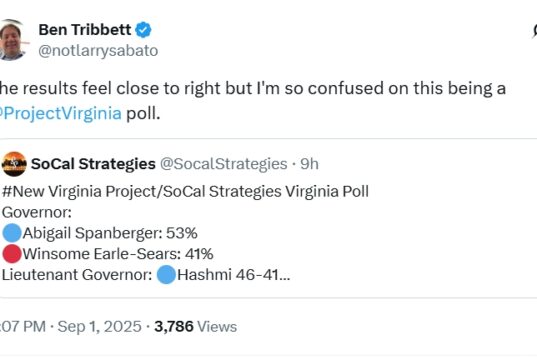537x360 pixels.
Task: Open the Sep 1, 2025 post date
Action: point(99,326)
